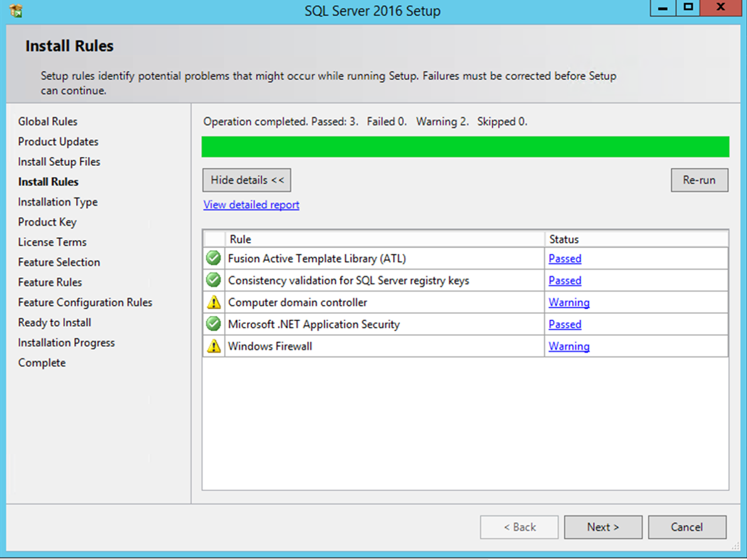Image resolution: width=747 pixels, height=560 pixels.
Task: Proceed with the Next button
Action: (603, 527)
